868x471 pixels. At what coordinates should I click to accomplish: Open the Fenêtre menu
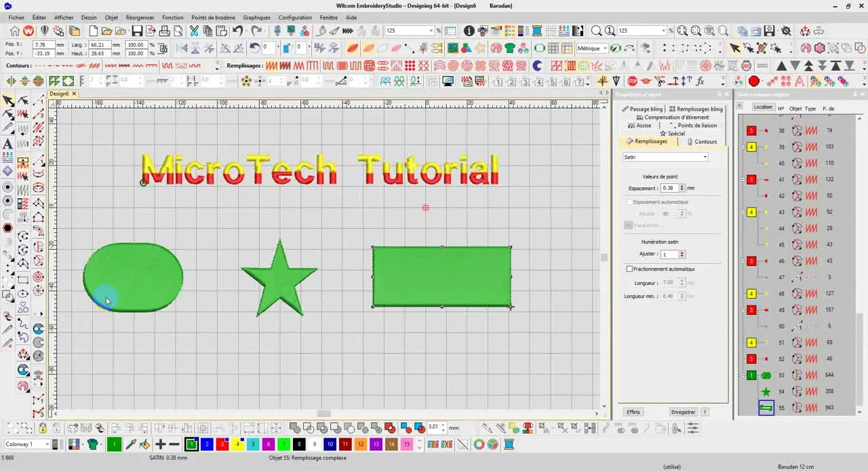click(329, 17)
